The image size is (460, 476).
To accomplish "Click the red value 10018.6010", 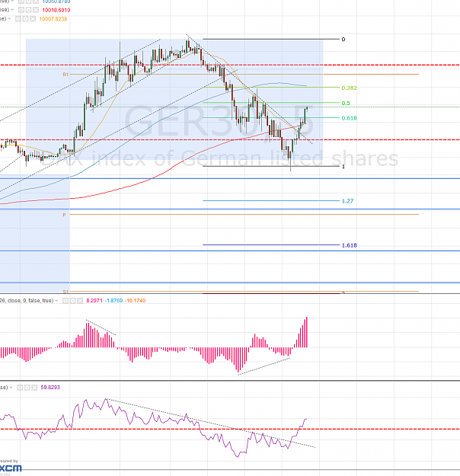I will tap(56, 10).
